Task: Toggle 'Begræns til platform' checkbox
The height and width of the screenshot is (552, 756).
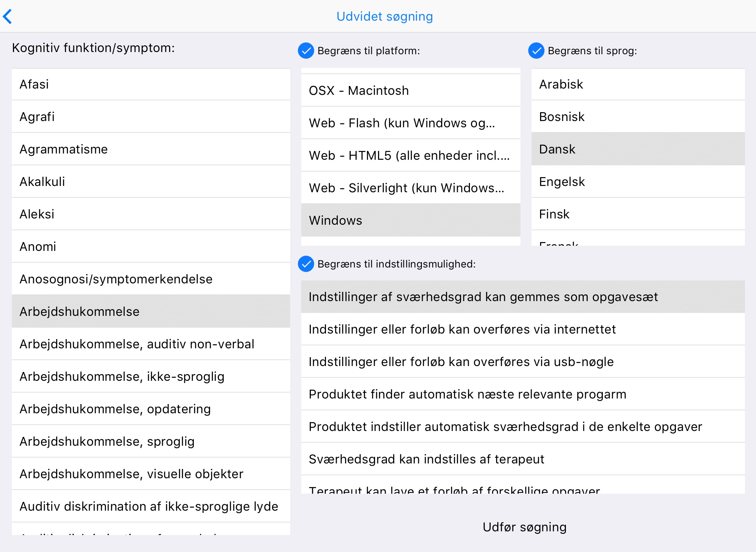Action: 306,51
